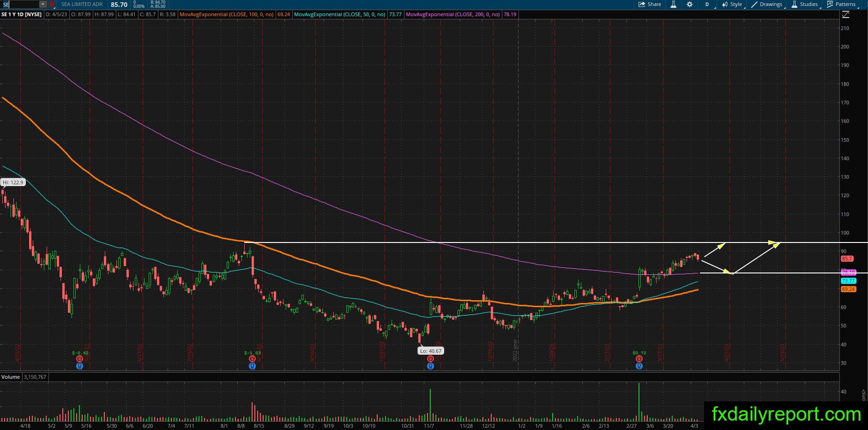Click the lightbulb icon below $-0.62 earnings

80,366
